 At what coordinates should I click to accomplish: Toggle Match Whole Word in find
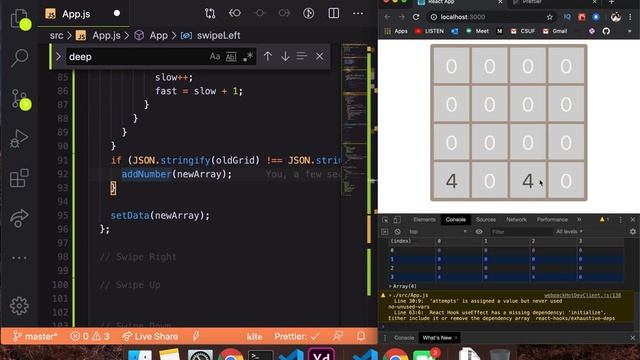point(231,57)
